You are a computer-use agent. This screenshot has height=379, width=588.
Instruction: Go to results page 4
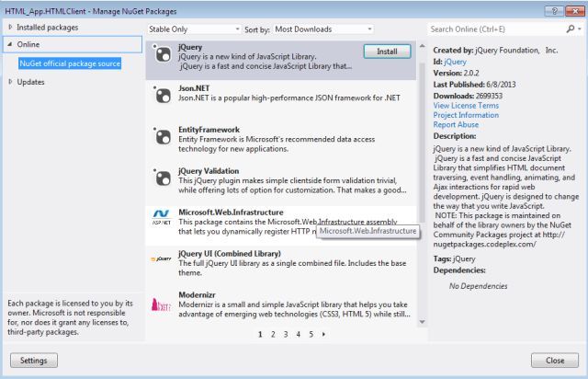tap(299, 334)
